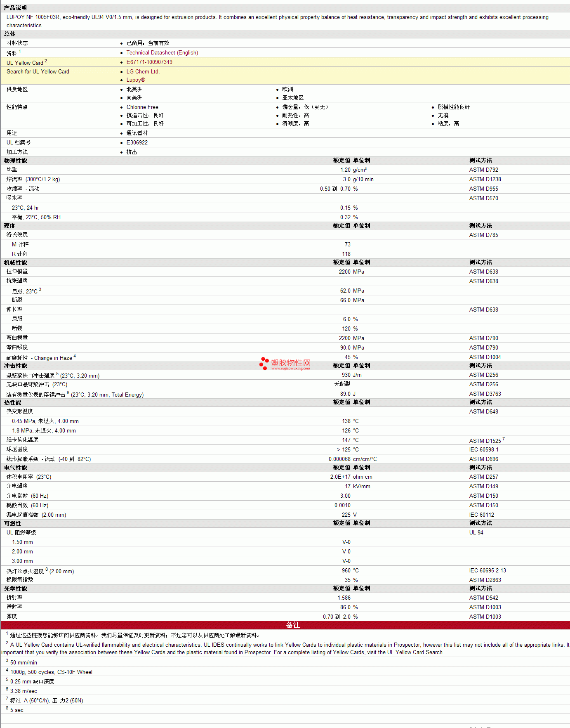Click footnote 3 superscript after 屈服, 23°C
The width and height of the screenshot is (570, 728).
[40, 290]
